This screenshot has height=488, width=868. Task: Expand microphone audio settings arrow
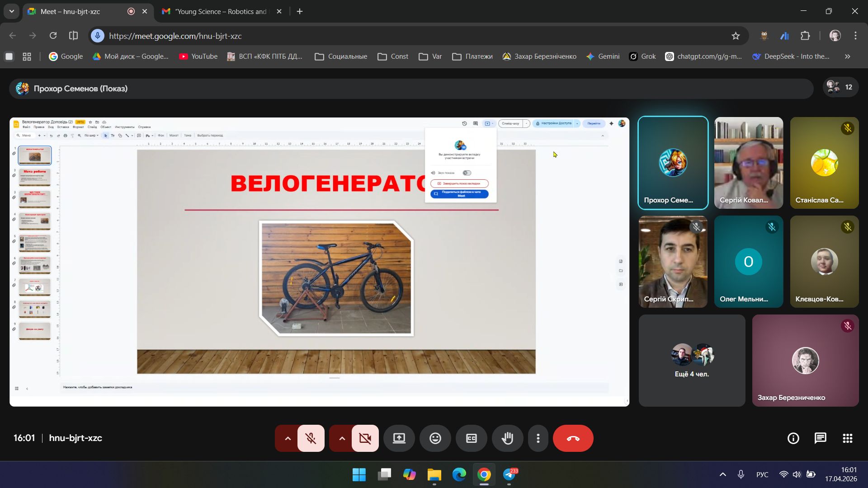click(x=288, y=438)
